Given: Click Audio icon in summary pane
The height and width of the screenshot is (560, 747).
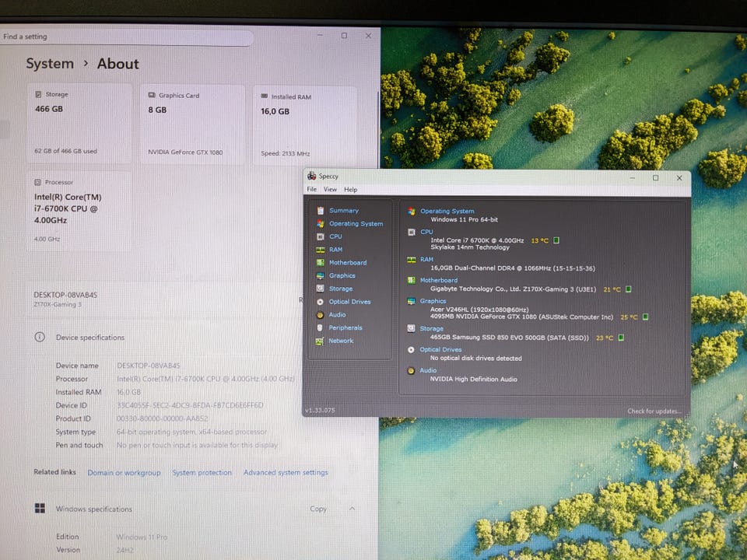Looking at the screenshot, I should (411, 370).
